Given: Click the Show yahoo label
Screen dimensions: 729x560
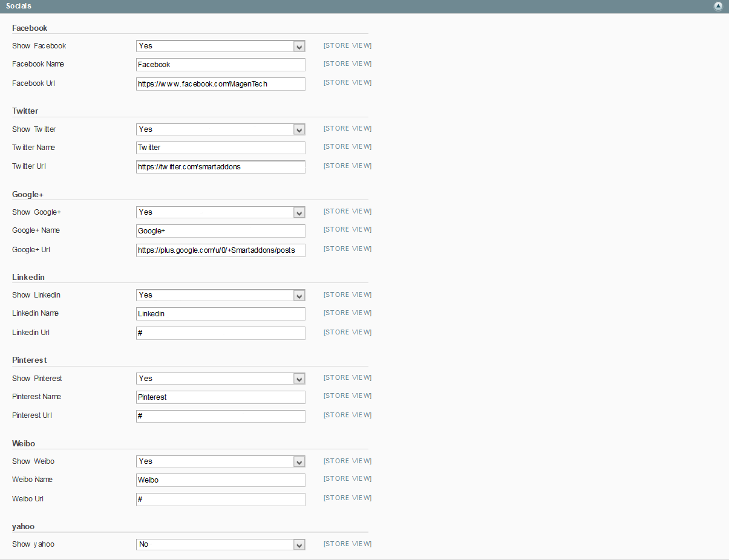Looking at the screenshot, I should pyautogui.click(x=33, y=544).
